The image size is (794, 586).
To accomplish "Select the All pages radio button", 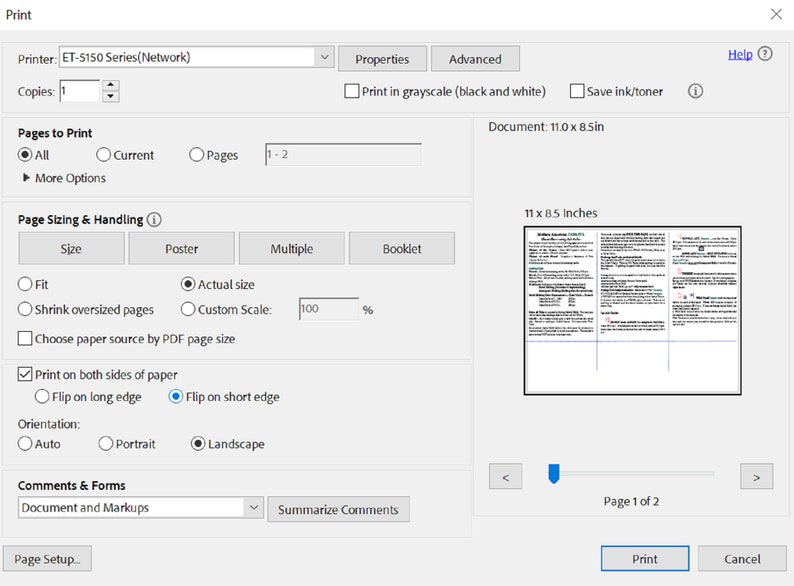I will point(25,154).
